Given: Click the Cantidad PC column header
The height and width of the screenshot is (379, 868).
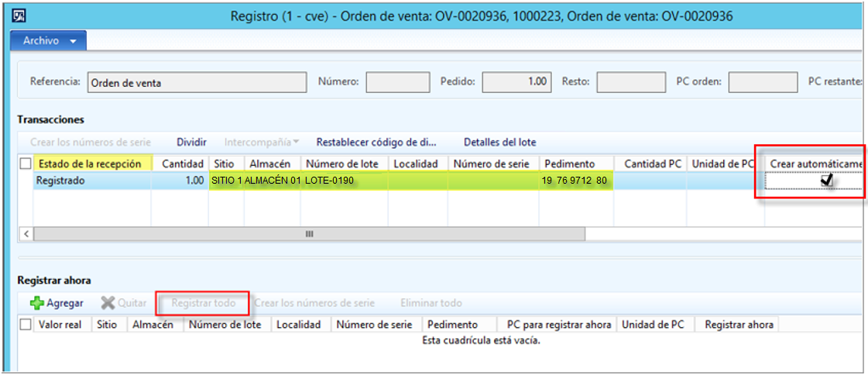Looking at the screenshot, I should 650,164.
